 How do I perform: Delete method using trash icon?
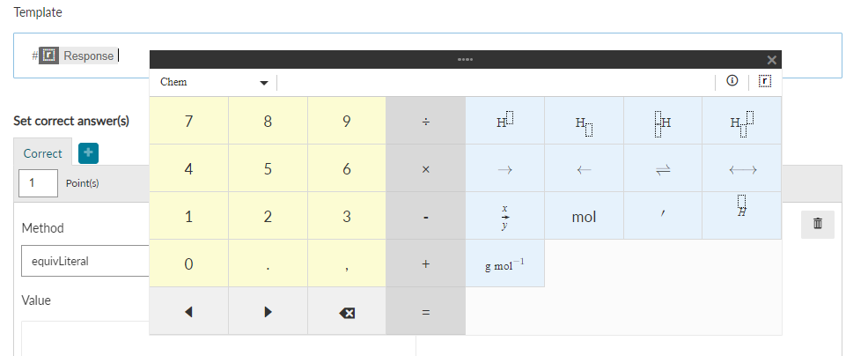click(x=817, y=224)
